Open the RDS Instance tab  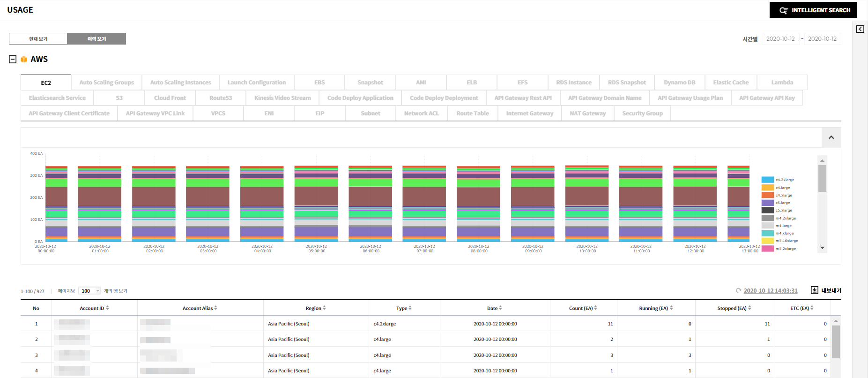point(573,83)
